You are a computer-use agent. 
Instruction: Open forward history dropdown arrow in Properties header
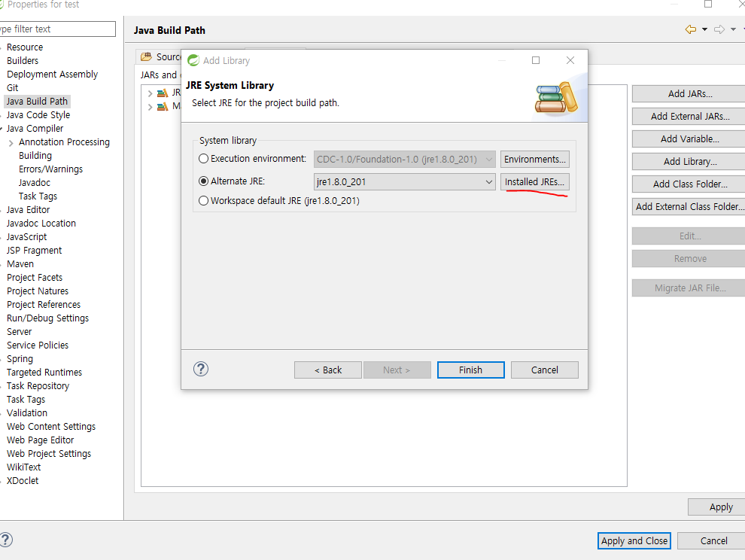pos(733,29)
